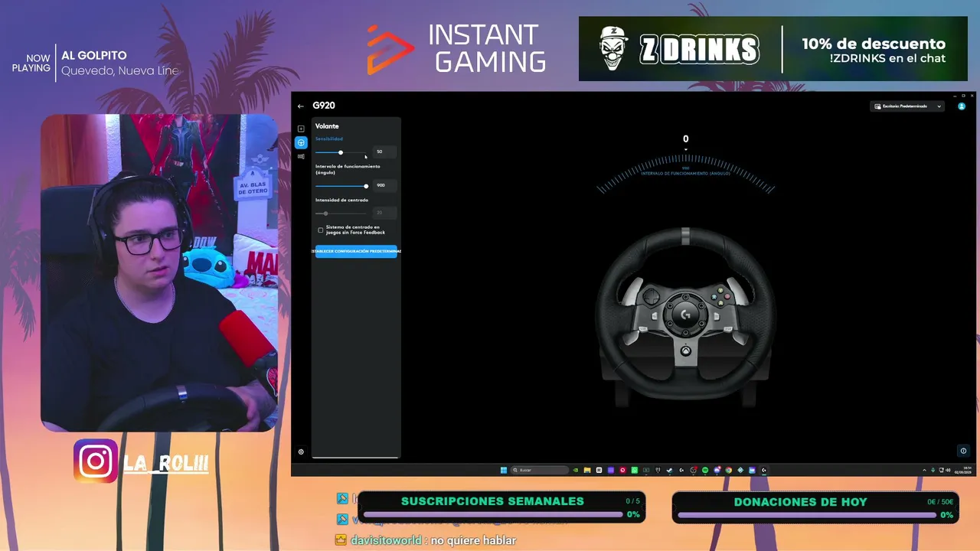Go back using the arrow beside G920

click(301, 106)
